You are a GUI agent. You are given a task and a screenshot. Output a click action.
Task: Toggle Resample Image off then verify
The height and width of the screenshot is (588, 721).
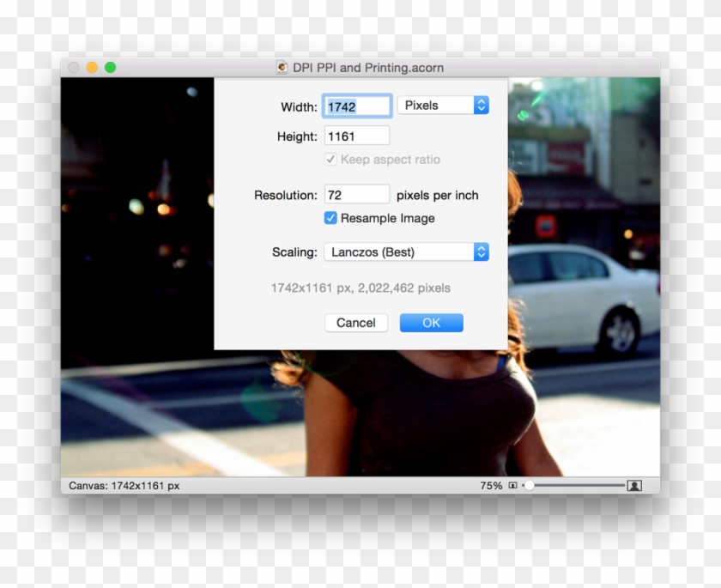tap(330, 219)
